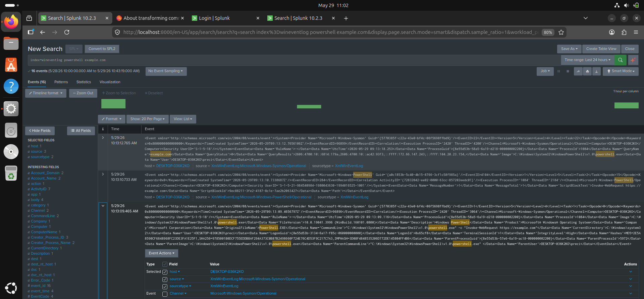Switch to the Patterns tab
This screenshot has width=644, height=299.
pyautogui.click(x=61, y=82)
